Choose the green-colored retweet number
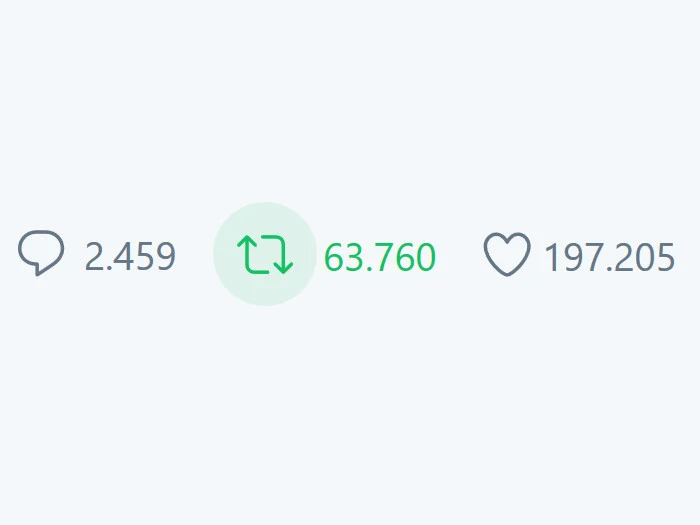The image size is (700, 525). tap(379, 257)
